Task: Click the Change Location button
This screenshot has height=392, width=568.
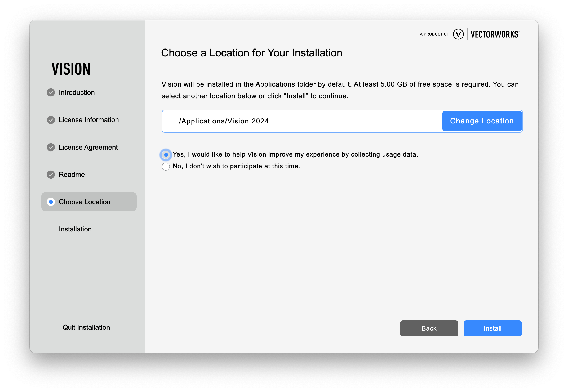Action: pyautogui.click(x=482, y=121)
